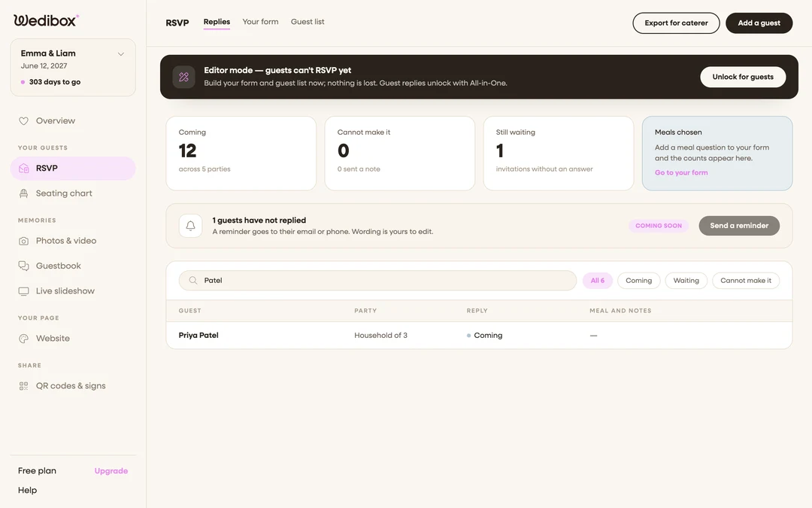Image resolution: width=812 pixels, height=508 pixels.
Task: Click Send a reminder button
Action: [739, 226]
